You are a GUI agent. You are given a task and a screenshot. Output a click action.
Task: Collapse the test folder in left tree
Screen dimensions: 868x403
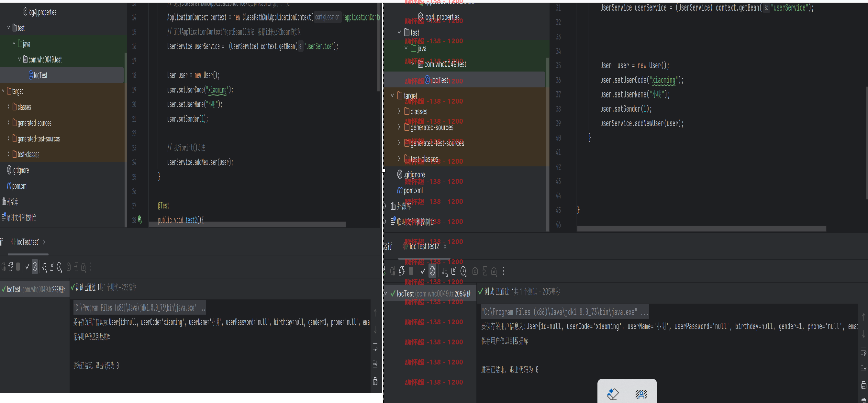(9, 28)
